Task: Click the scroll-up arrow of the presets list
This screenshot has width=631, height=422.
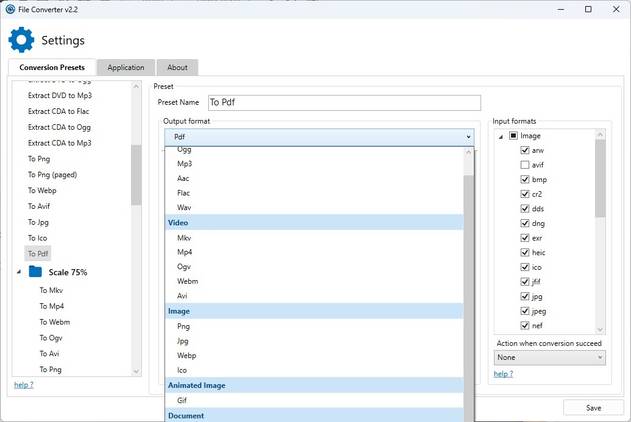Action: click(136, 86)
